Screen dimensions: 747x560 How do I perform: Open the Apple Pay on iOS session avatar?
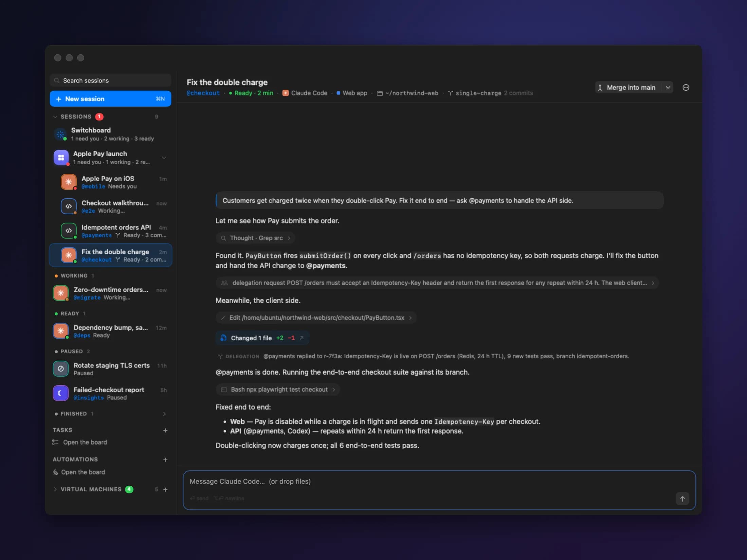[69, 182]
